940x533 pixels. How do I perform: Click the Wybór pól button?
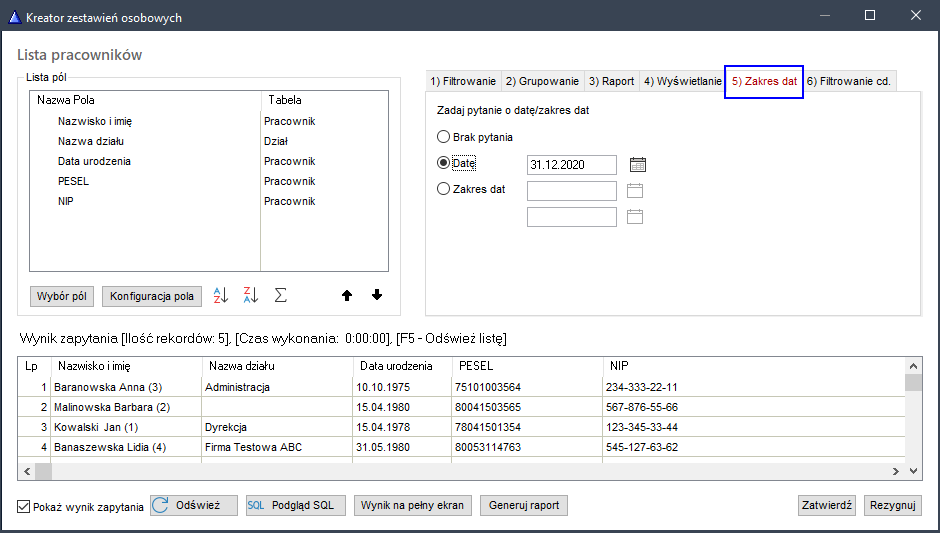(62, 297)
